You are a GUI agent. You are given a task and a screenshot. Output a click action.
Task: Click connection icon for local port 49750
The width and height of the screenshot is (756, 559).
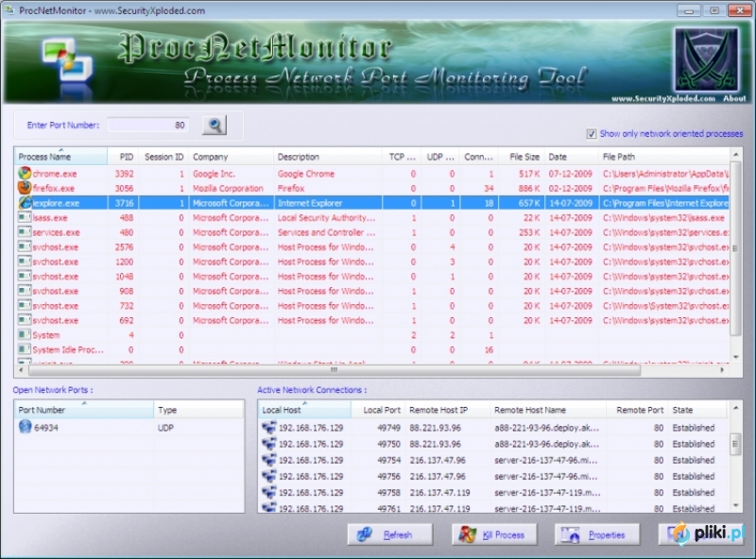click(269, 444)
